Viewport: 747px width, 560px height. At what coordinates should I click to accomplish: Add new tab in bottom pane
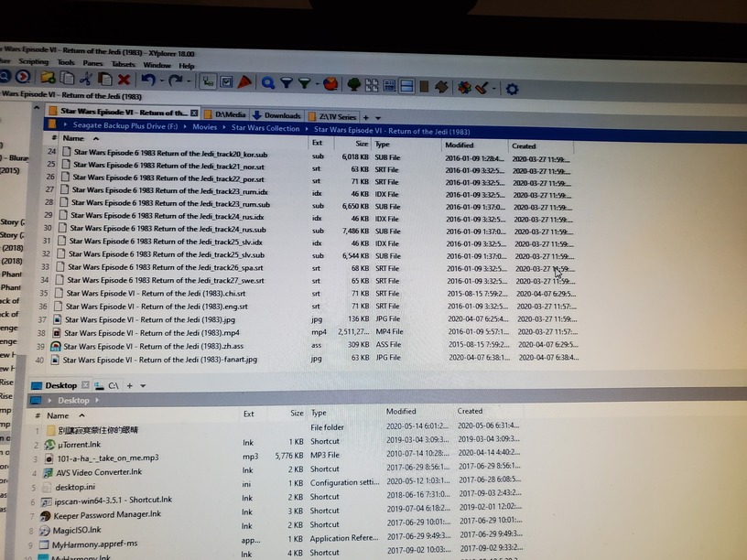click(130, 386)
